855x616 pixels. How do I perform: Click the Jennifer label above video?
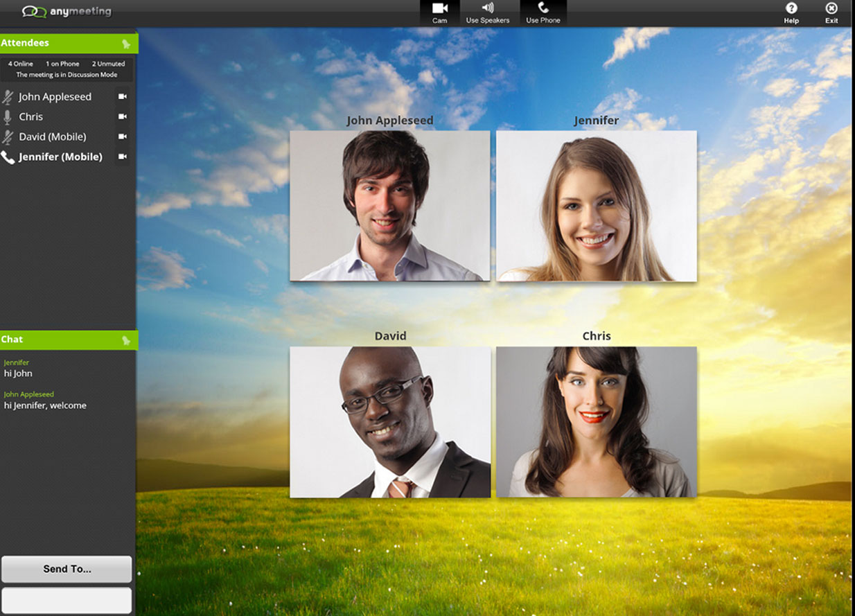[596, 121]
